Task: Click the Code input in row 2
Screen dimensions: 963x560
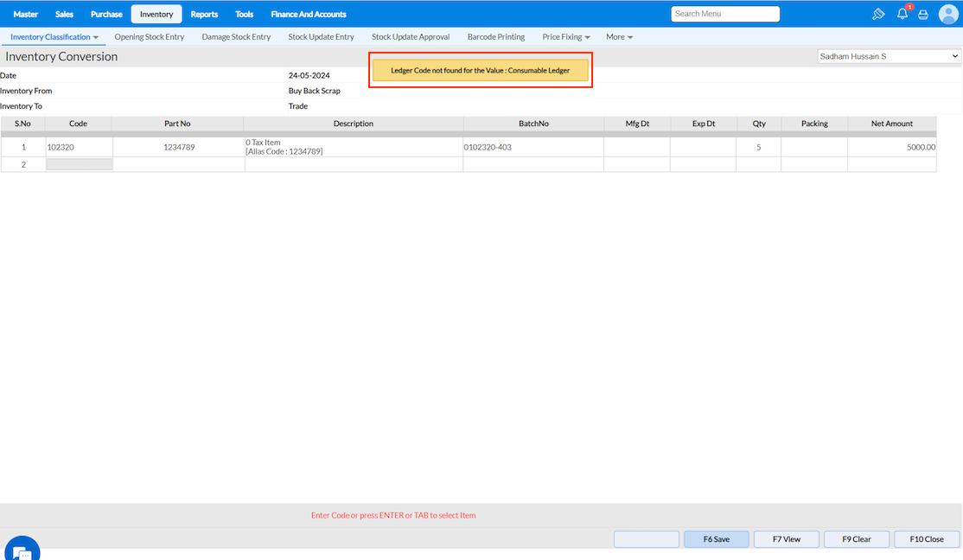Action: point(80,164)
